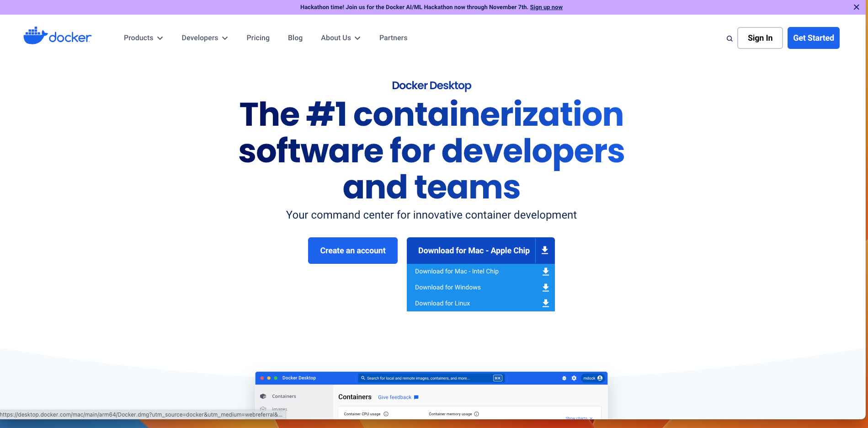This screenshot has width=868, height=428.
Task: Click download icon in Windows row
Action: click(x=545, y=288)
